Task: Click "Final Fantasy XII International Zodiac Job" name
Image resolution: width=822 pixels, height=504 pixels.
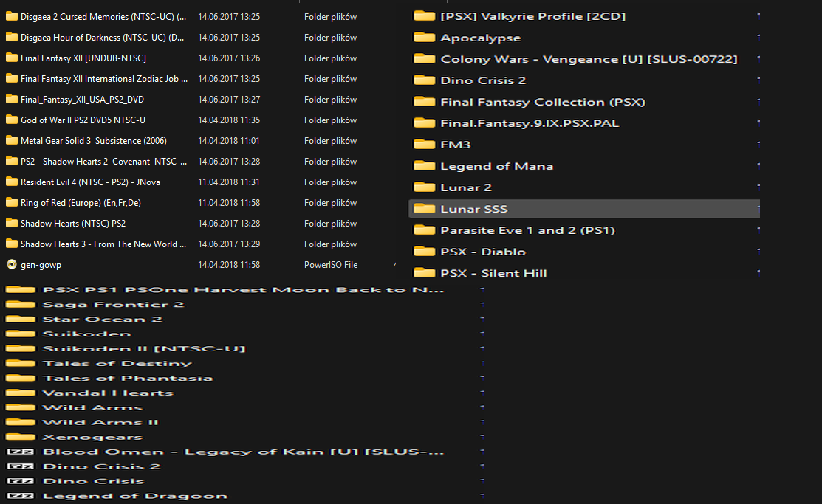Action: (104, 79)
